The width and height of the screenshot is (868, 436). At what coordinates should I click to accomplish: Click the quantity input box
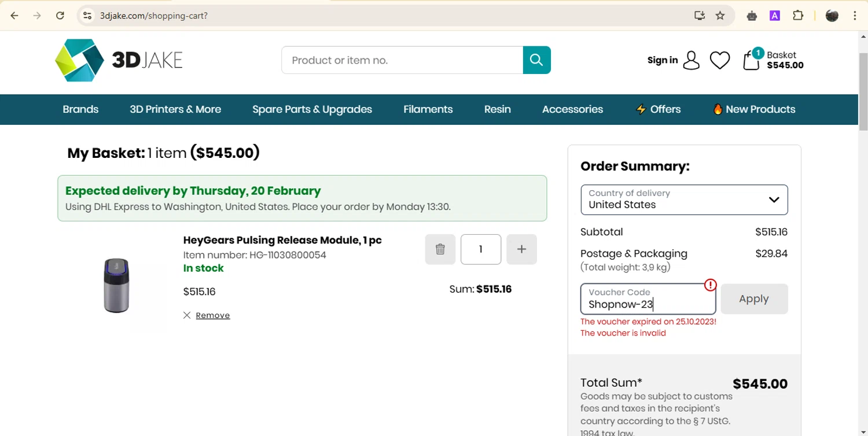[x=481, y=249]
